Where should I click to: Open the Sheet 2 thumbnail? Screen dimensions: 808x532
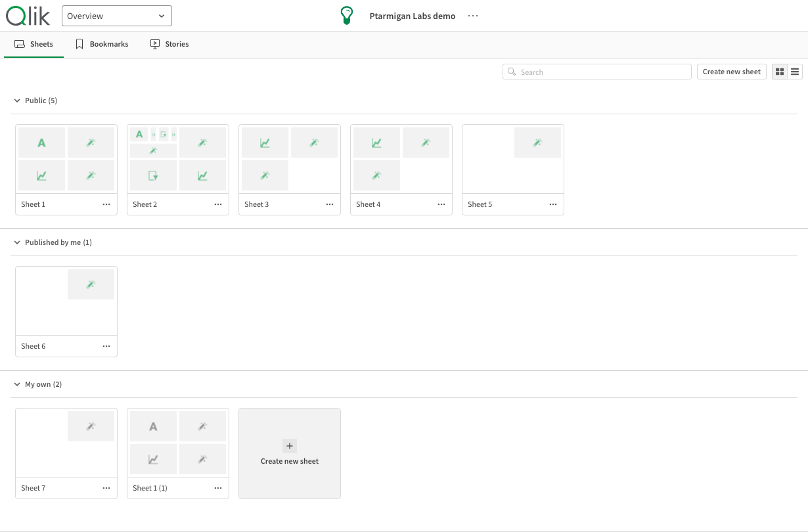click(x=178, y=159)
